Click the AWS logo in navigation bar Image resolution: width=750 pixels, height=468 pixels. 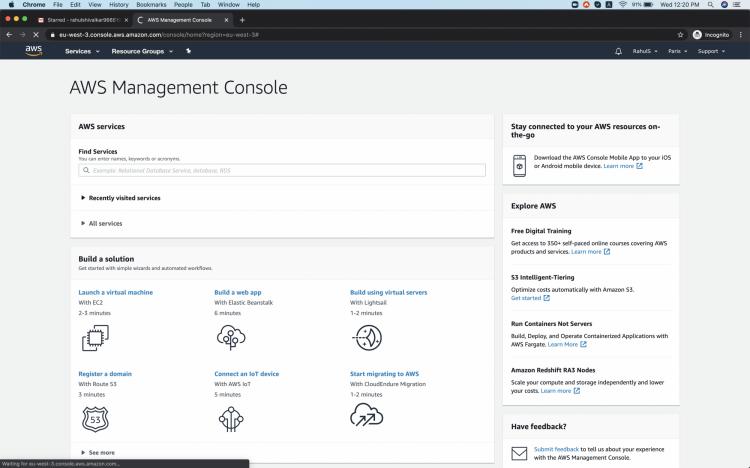click(33, 50)
